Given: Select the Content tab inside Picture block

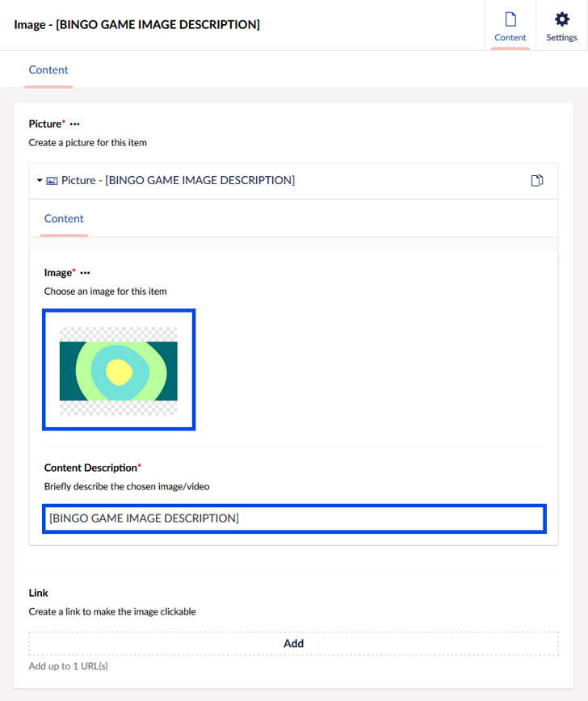Looking at the screenshot, I should [64, 219].
